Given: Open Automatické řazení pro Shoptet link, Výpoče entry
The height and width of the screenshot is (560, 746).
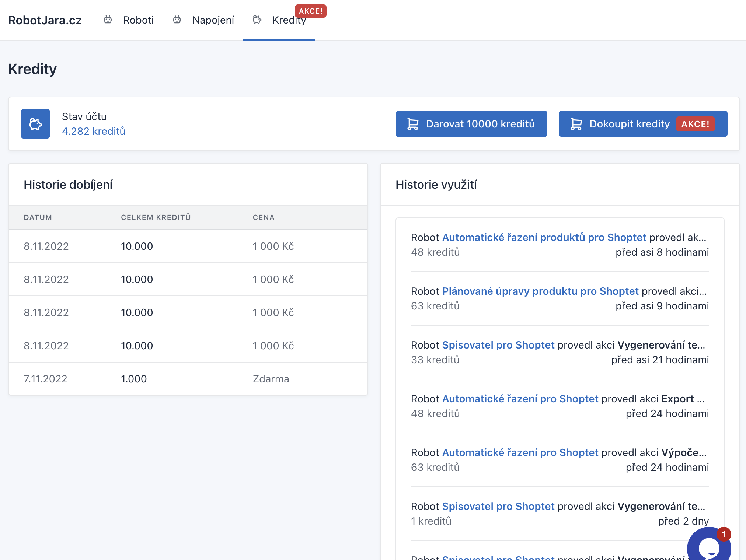Looking at the screenshot, I should point(520,452).
